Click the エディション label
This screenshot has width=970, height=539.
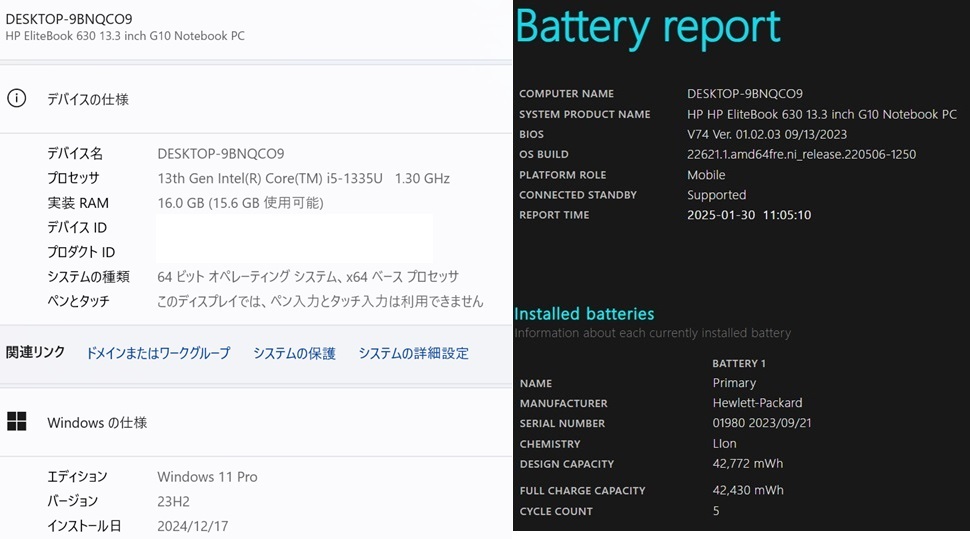pyautogui.click(x=77, y=476)
